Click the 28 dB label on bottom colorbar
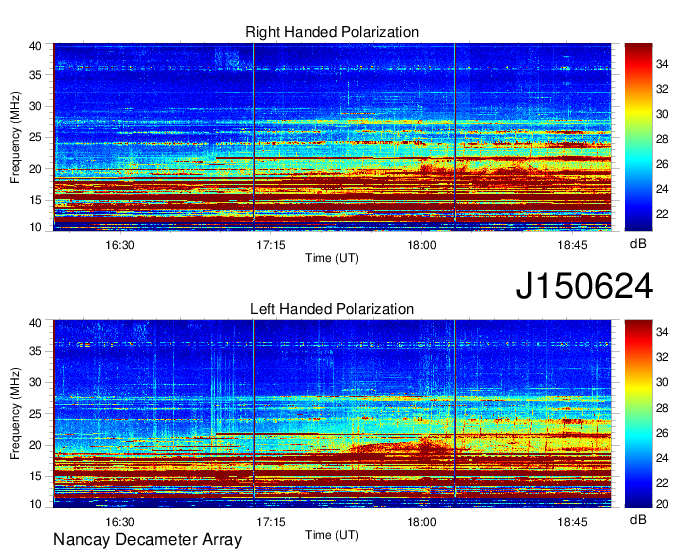Viewport: 680px width, 552px height. (x=662, y=408)
